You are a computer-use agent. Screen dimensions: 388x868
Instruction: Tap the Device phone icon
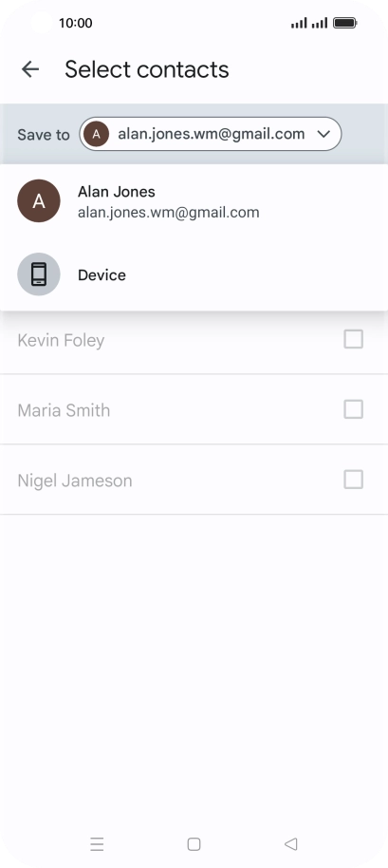tap(39, 274)
